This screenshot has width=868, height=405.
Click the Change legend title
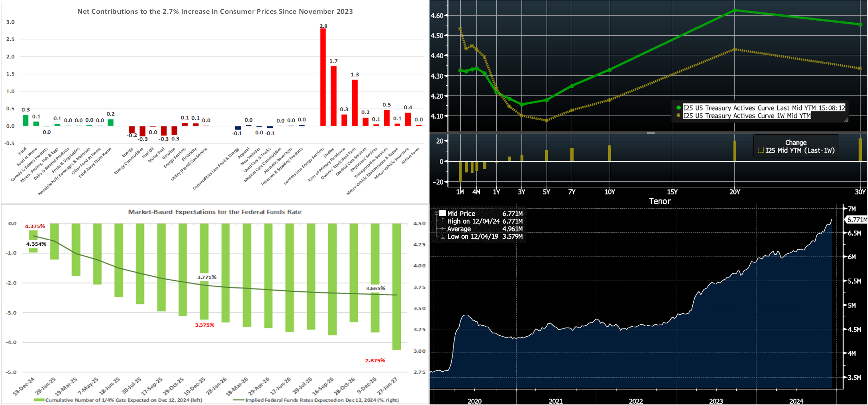click(796, 142)
